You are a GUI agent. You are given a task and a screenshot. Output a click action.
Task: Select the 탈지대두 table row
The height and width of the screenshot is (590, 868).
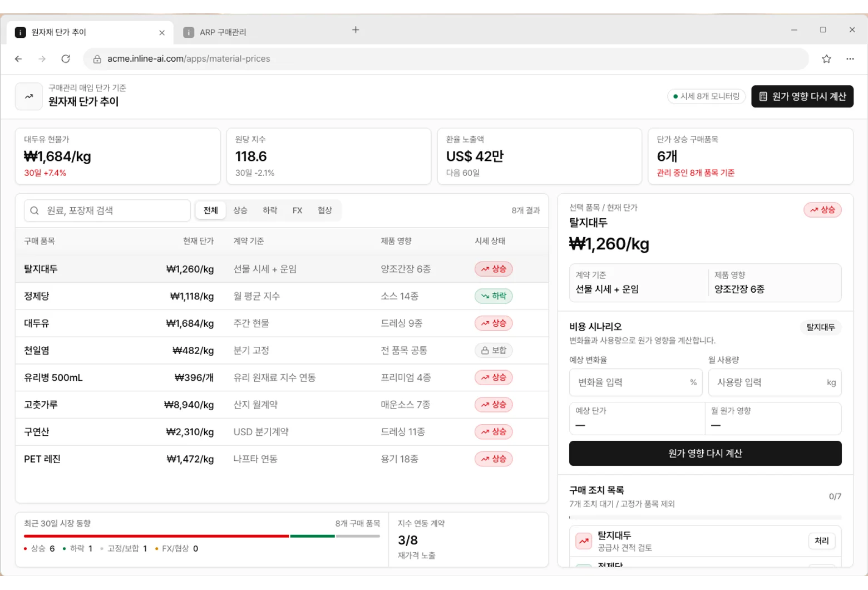pyautogui.click(x=282, y=269)
